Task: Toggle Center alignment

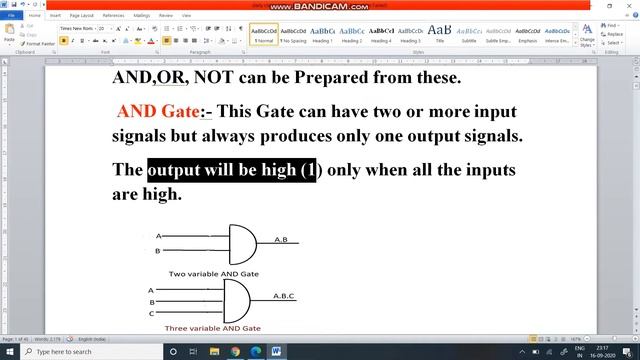Action: pos(176,41)
